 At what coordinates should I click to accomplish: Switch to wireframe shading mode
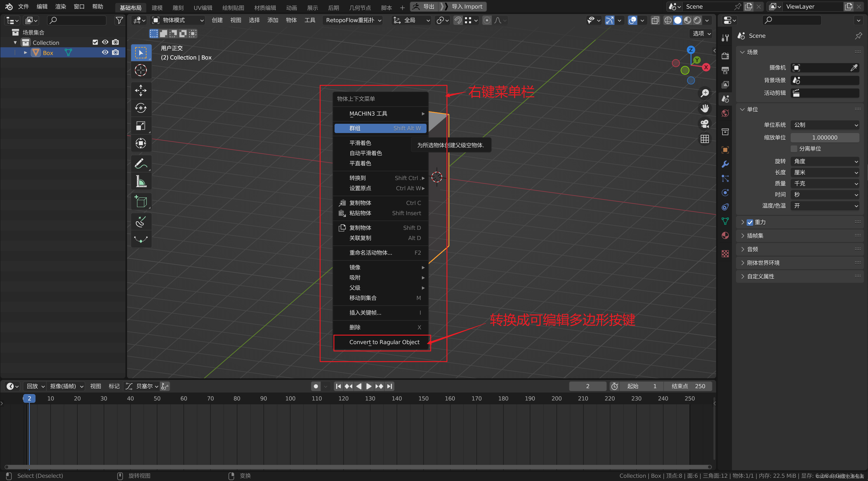coord(668,20)
